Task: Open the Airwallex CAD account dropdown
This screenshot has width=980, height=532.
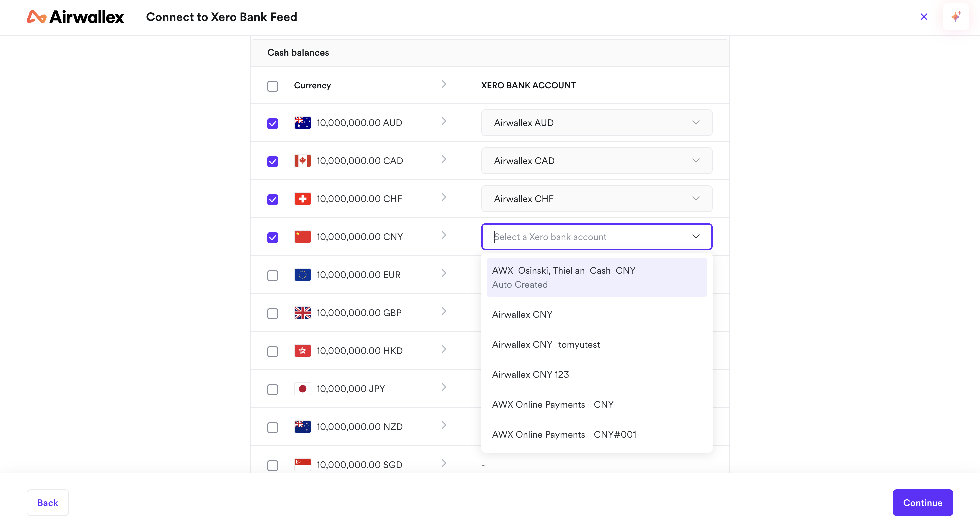Action: [x=597, y=161]
